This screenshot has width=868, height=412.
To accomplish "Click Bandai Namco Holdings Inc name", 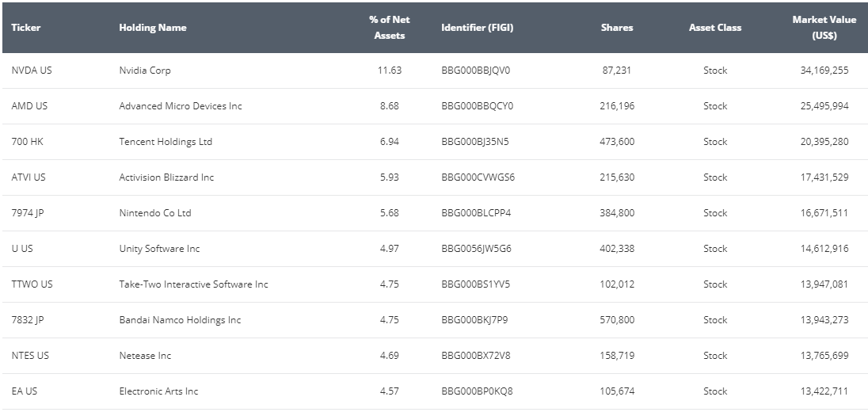I will (180, 320).
